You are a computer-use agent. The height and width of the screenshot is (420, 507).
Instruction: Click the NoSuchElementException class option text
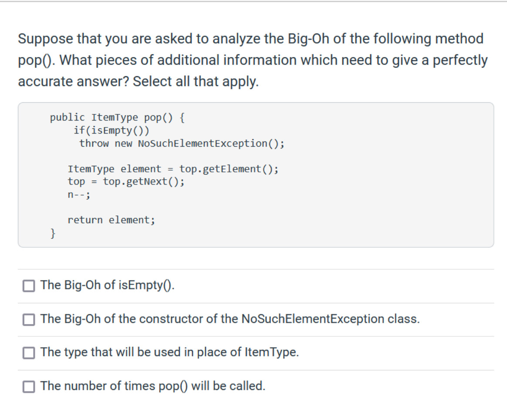pyautogui.click(x=230, y=319)
